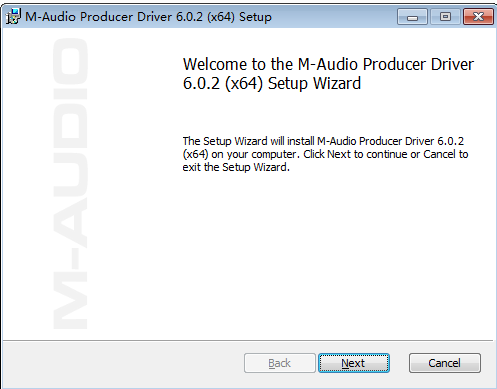Click the 'The Setup Wizard will install' text line
This screenshot has height=389, width=497.
click(x=323, y=141)
